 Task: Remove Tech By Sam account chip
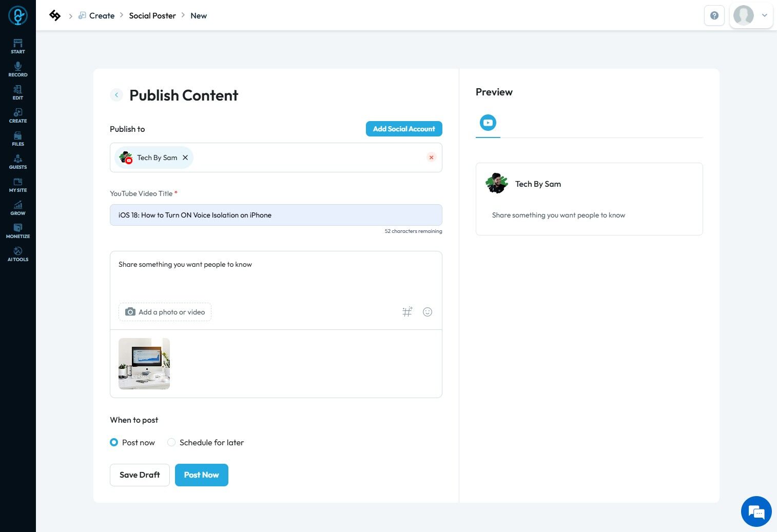pyautogui.click(x=185, y=157)
